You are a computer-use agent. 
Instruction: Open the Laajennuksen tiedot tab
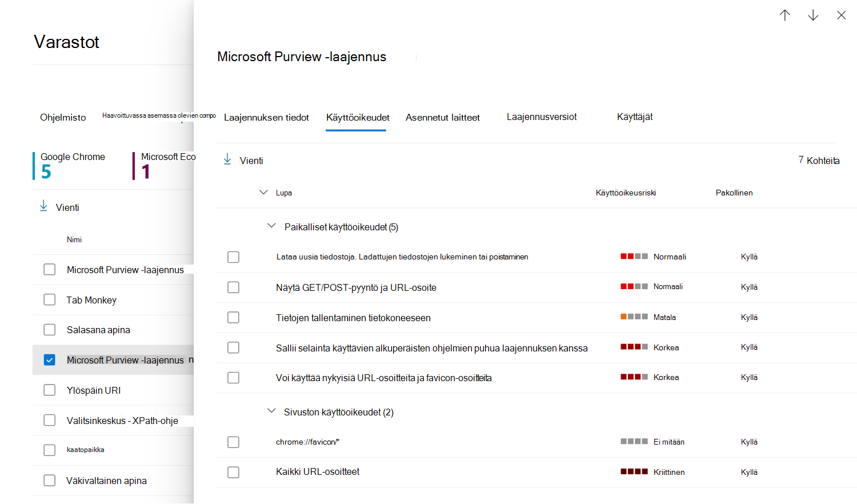tap(266, 118)
